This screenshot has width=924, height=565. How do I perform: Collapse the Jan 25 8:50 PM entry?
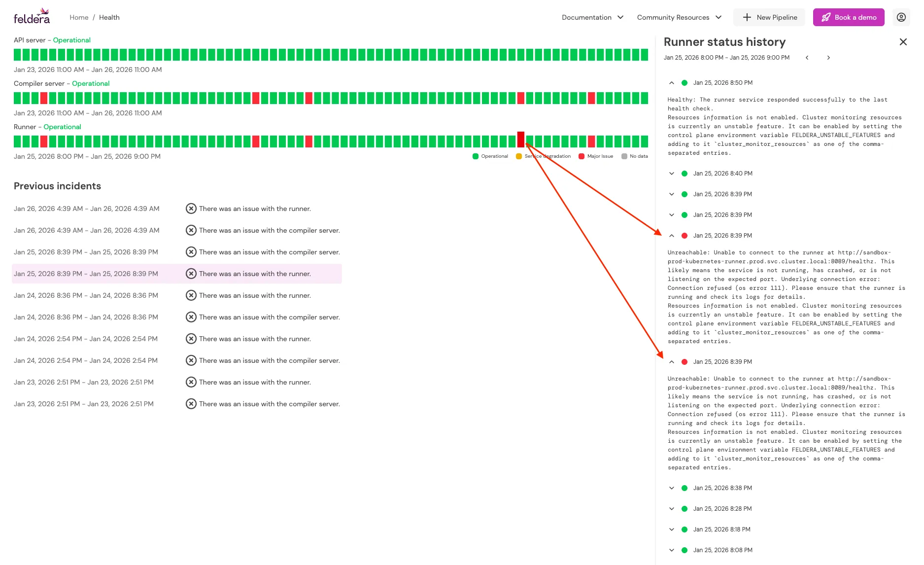coord(671,83)
